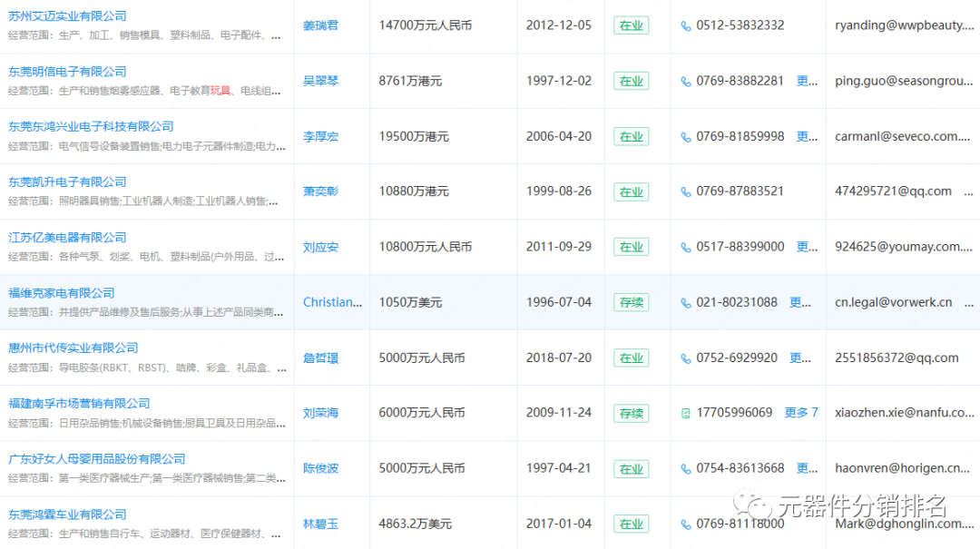Image resolution: width=980 pixels, height=549 pixels.
Task: Expand more phones for 021-80231088
Action: 800,303
